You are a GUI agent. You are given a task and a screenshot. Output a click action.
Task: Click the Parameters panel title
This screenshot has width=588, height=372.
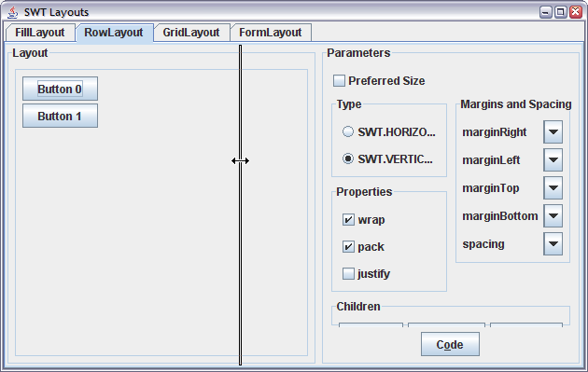358,53
